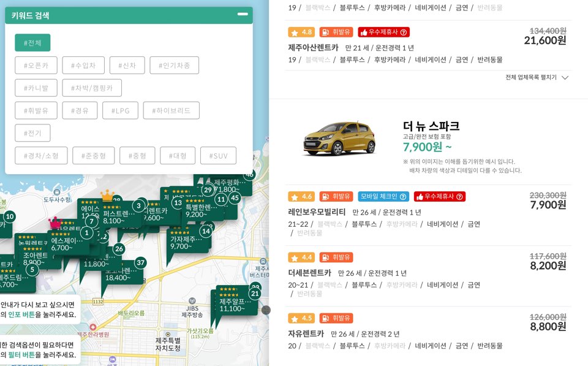Image resolution: width=588 pixels, height=366 pixels.
Task: Toggle the #수입차 keyword filter
Action: click(83, 66)
